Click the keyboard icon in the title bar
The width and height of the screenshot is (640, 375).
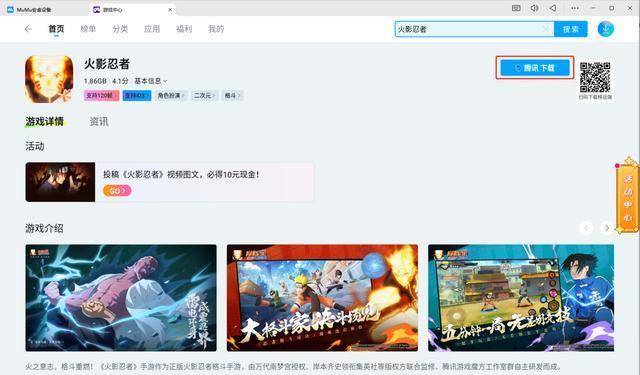click(x=516, y=8)
